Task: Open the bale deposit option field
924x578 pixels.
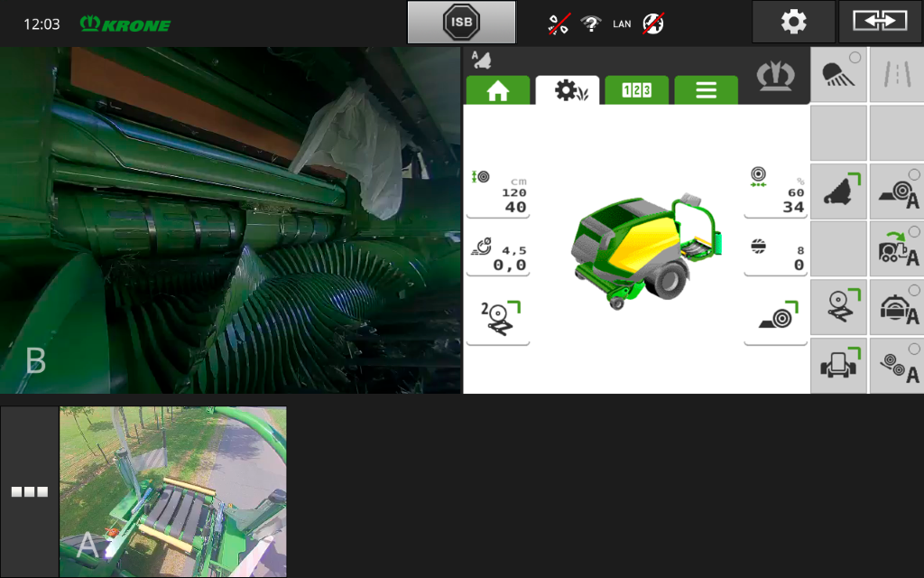Action: 775,322
